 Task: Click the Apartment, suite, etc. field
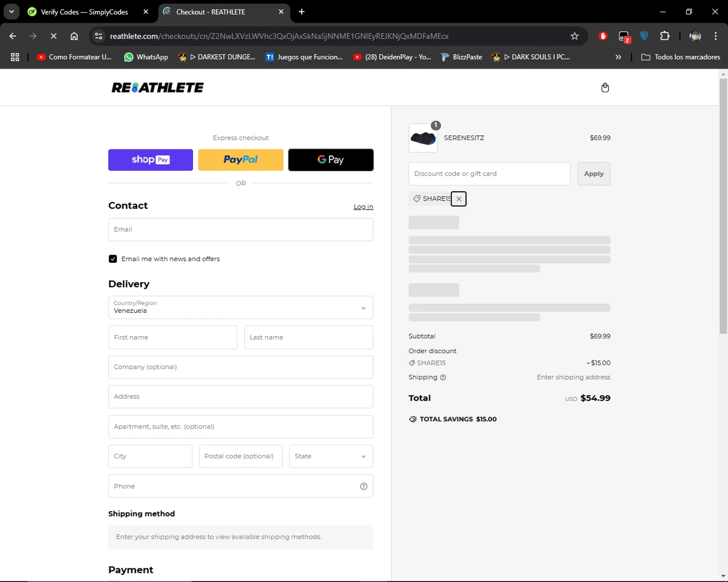point(241,427)
